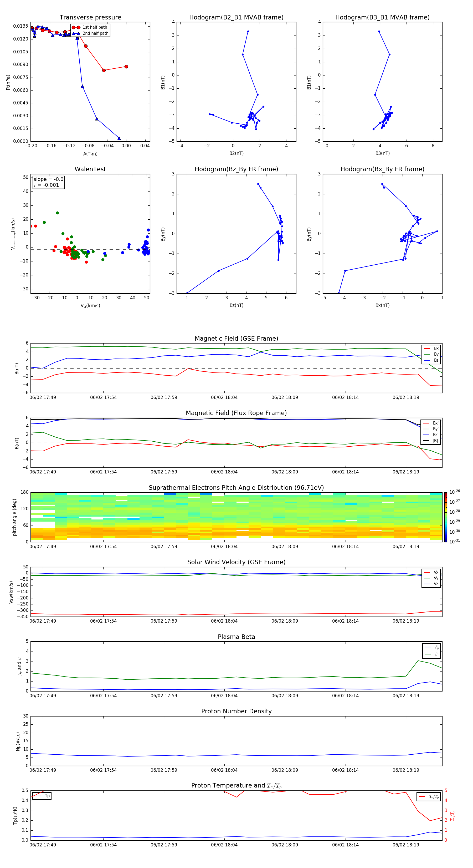Click the pitch angle color bar
Screen dimensions: 473x868
pyautogui.click(x=446, y=517)
